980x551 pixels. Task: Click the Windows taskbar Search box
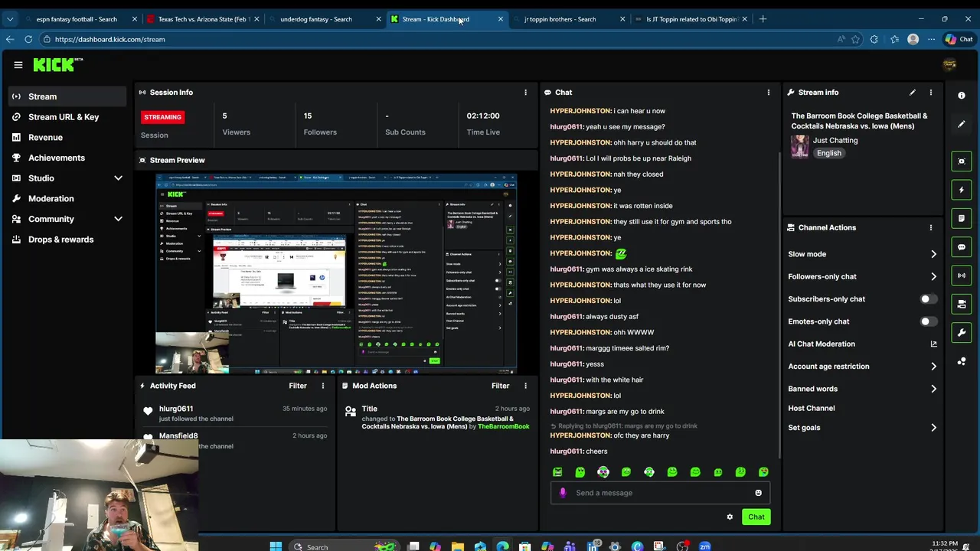346,546
